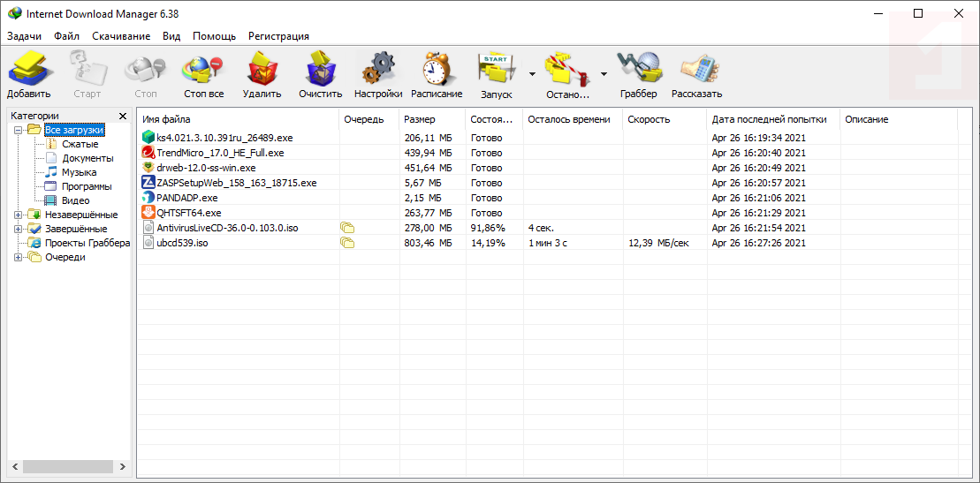The image size is (980, 483).
Task: Open the Скачивание menu
Action: [x=121, y=36]
